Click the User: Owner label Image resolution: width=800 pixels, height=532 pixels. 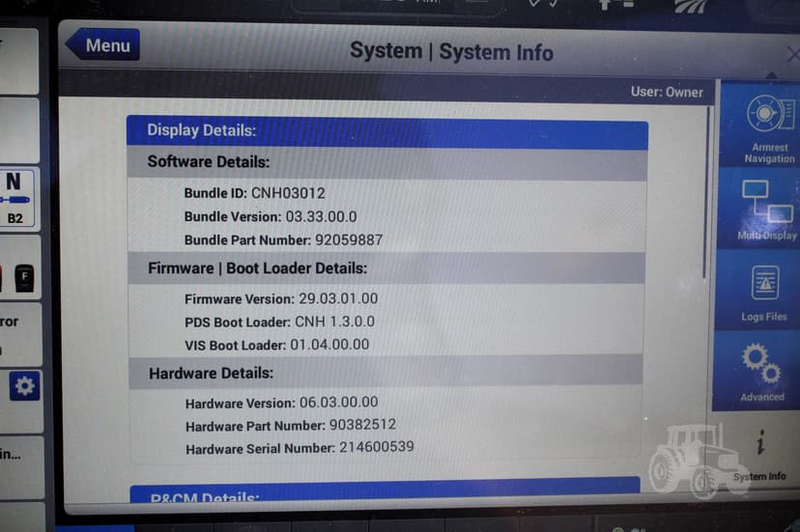(667, 93)
